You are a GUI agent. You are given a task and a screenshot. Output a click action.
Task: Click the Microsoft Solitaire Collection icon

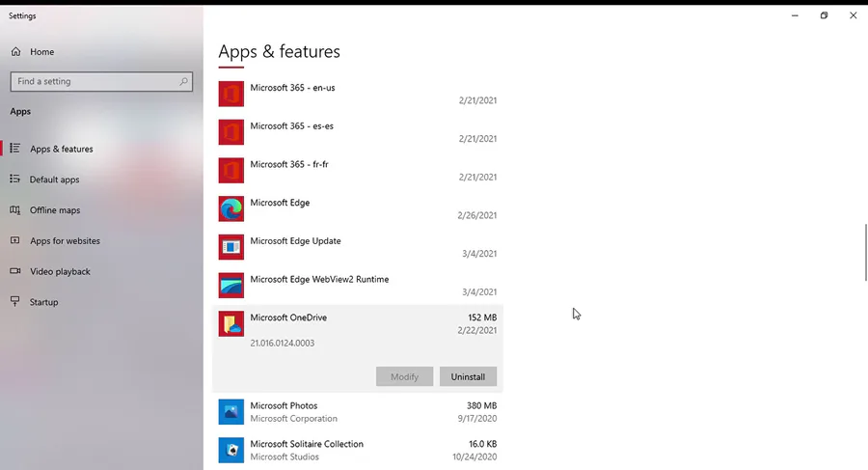231,450
